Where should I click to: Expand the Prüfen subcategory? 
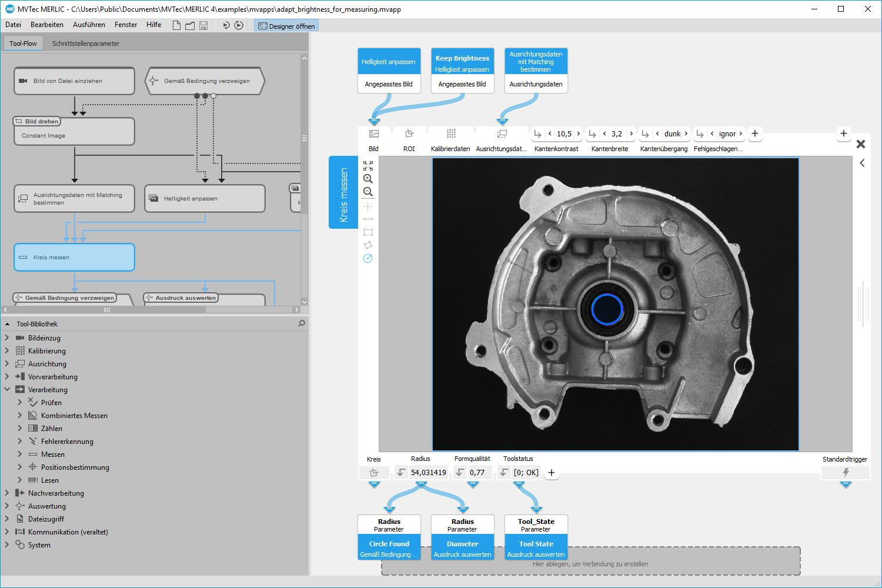[x=20, y=402]
